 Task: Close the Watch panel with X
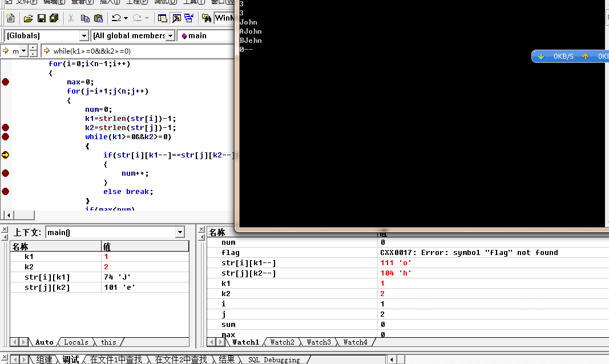201,230
